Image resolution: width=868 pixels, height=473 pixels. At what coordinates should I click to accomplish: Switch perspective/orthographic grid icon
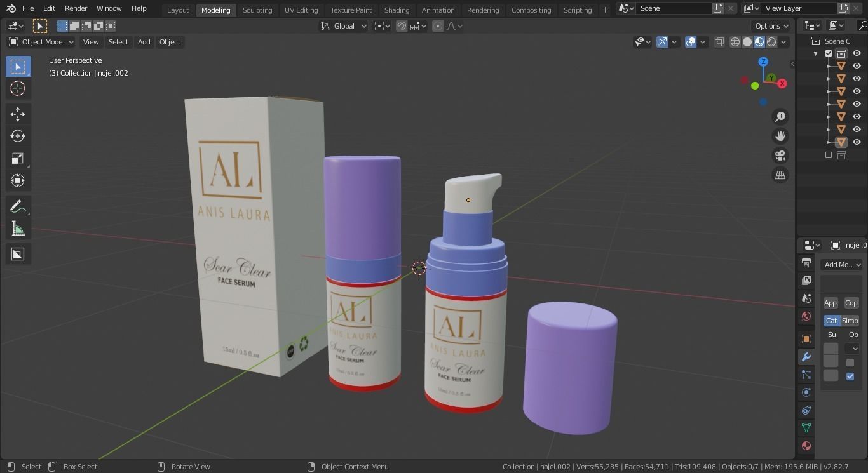(780, 175)
